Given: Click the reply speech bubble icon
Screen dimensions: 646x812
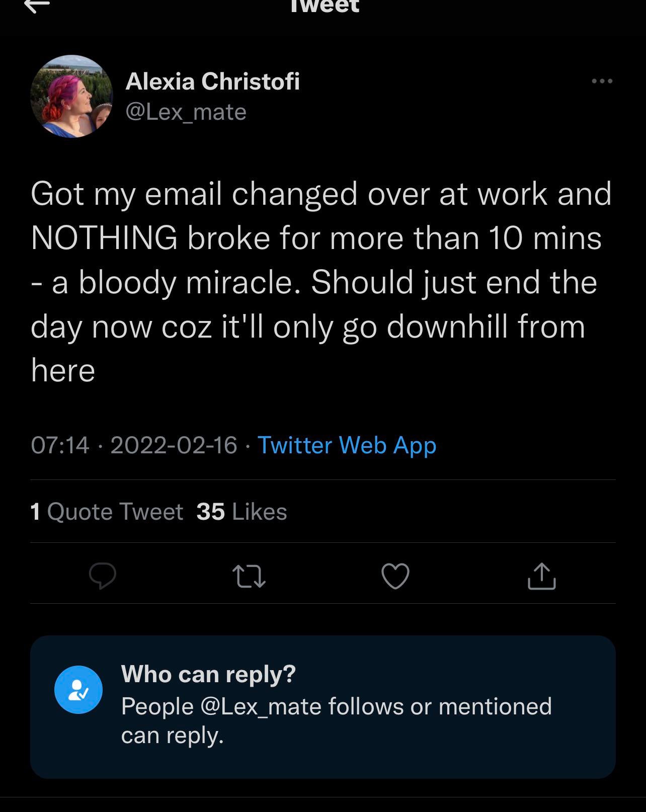Looking at the screenshot, I should click(x=103, y=576).
